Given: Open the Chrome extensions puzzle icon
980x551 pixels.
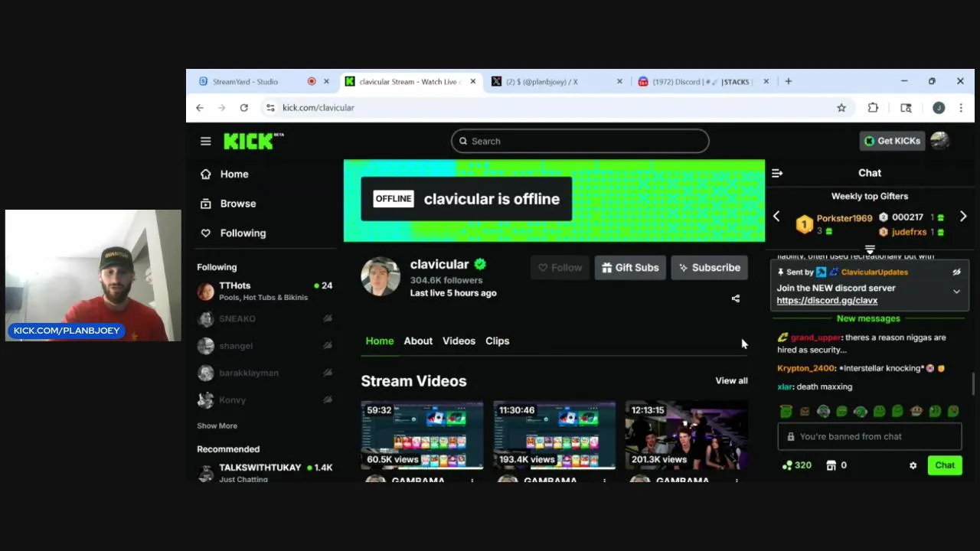Looking at the screenshot, I should [x=873, y=108].
